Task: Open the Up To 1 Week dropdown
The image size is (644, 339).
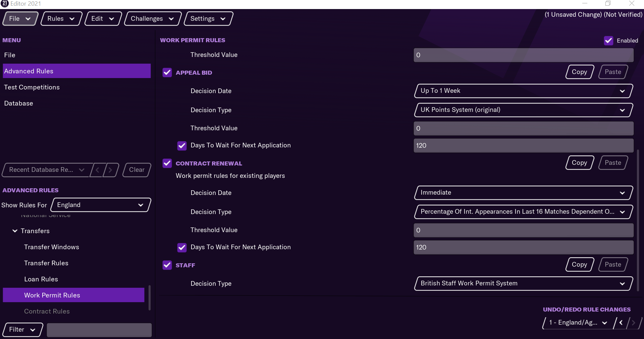Action: click(x=523, y=91)
